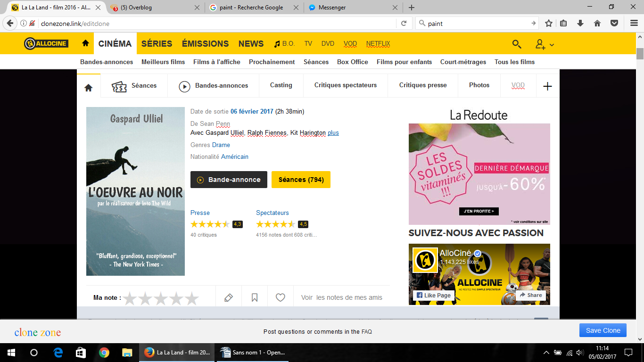The height and width of the screenshot is (362, 644).
Task: Open File Explorer from the taskbar
Action: tap(127, 352)
